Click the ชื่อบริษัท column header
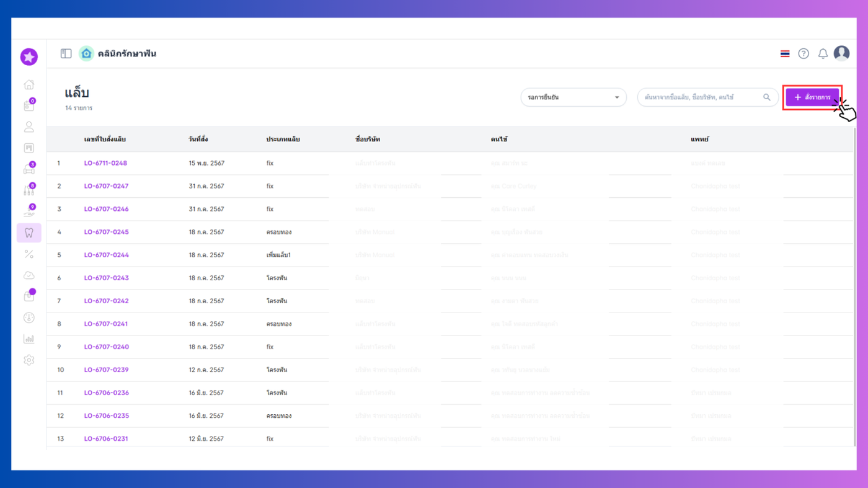Screen dimensions: 868x488 (368, 140)
